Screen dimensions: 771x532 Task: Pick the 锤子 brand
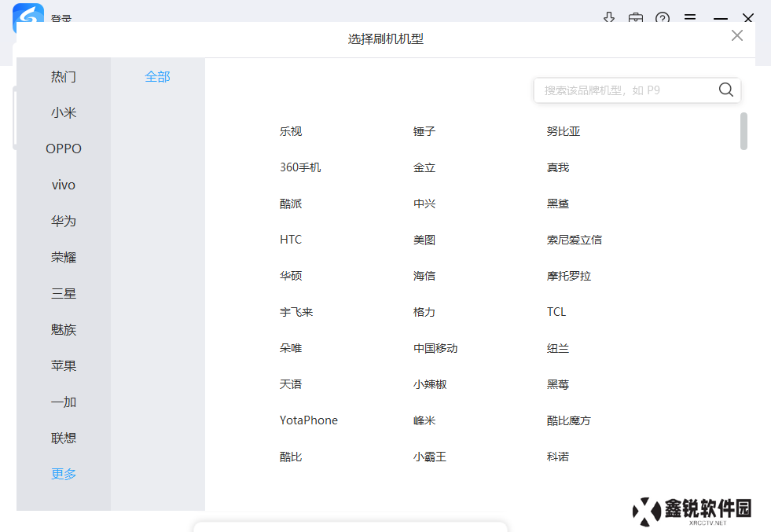click(424, 131)
